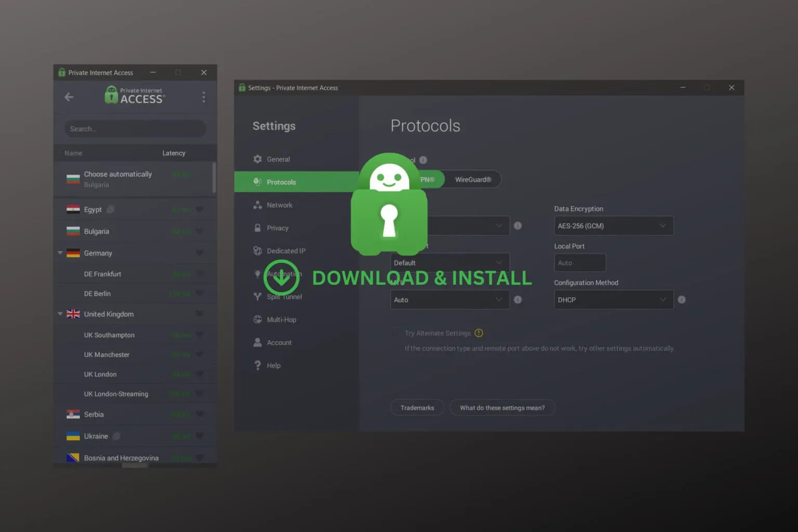Viewport: 798px width, 532px height.
Task: Select the UK London-Streaming server
Action: [x=135, y=394]
